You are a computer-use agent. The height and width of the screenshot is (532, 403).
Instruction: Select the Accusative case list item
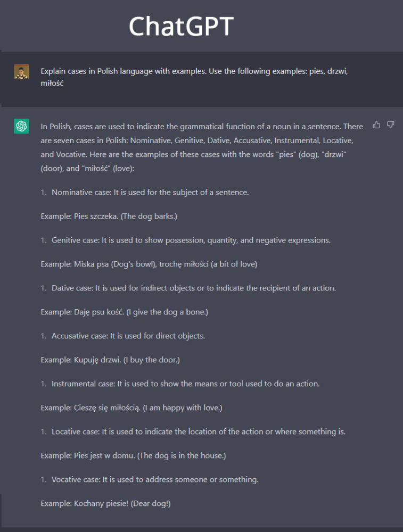tap(123, 336)
